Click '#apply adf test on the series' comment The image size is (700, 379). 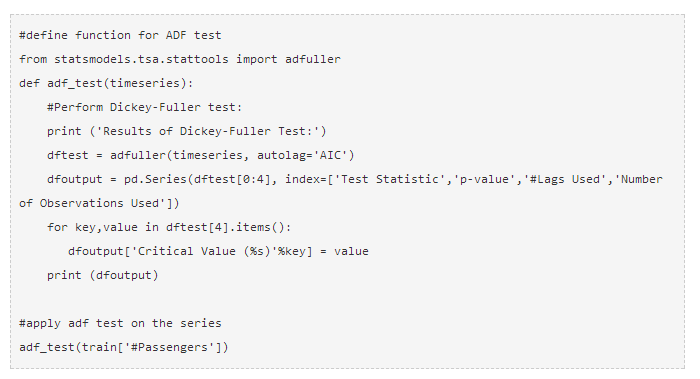click(x=120, y=323)
